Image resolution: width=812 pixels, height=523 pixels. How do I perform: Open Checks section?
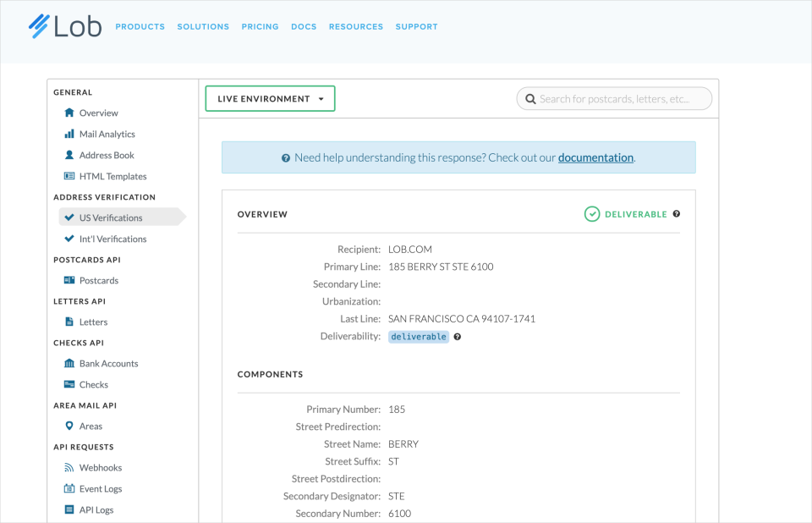point(94,384)
